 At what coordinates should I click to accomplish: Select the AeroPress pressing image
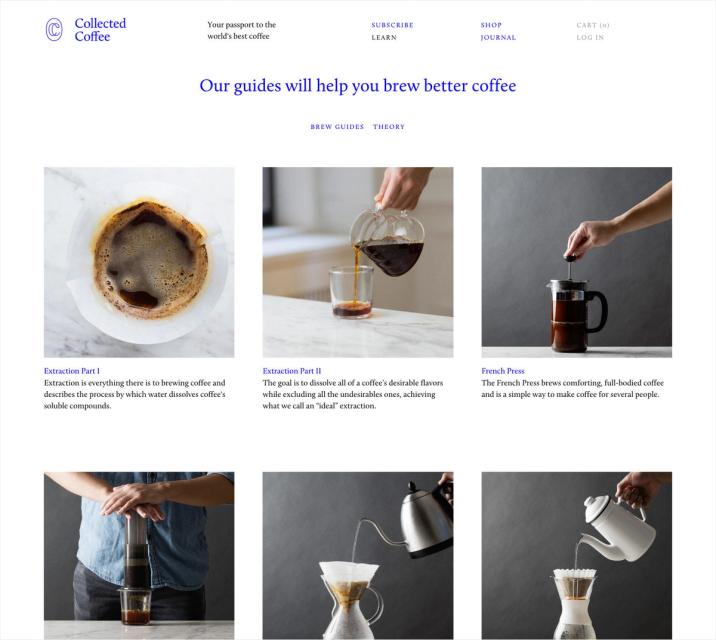(x=139, y=556)
